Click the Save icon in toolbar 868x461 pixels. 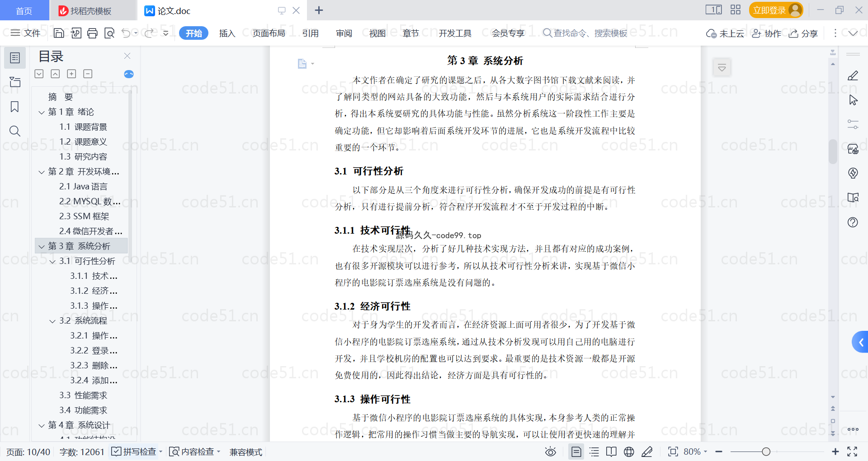pos(59,33)
